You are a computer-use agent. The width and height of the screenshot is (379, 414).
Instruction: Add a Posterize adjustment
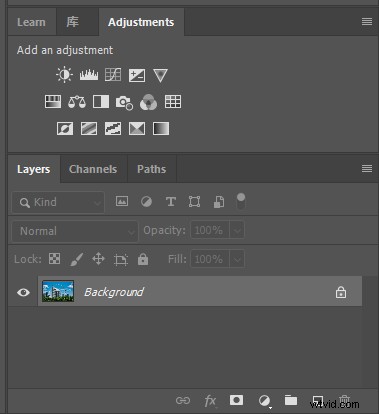pyautogui.click(x=89, y=128)
